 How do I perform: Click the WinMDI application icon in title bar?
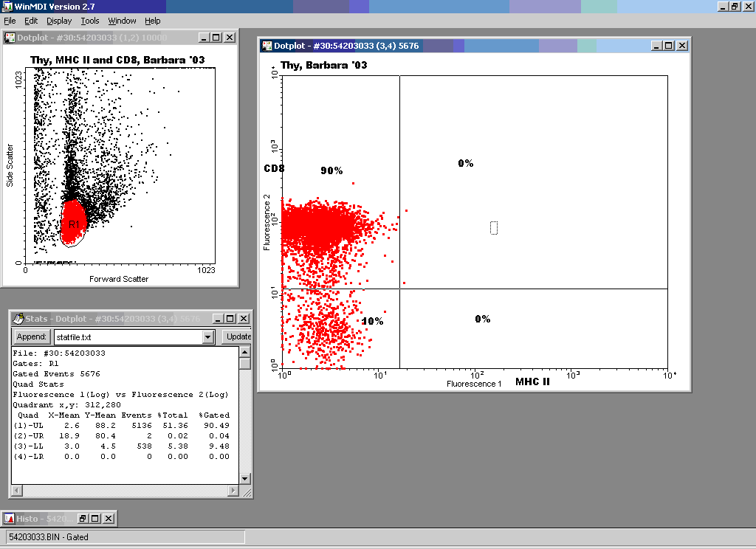7,7
